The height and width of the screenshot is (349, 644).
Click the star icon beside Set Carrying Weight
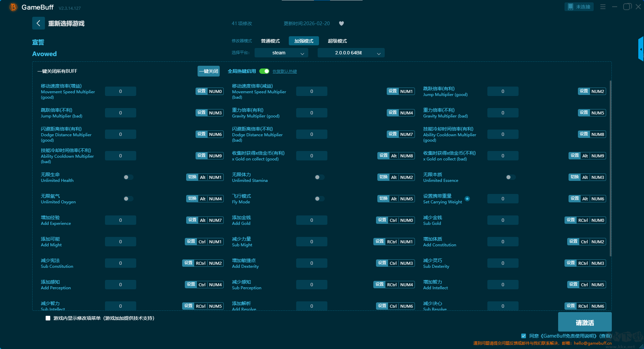(467, 199)
